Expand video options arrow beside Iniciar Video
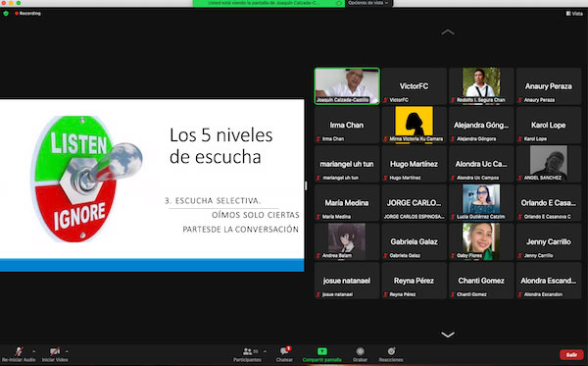The image size is (588, 366). (x=67, y=351)
